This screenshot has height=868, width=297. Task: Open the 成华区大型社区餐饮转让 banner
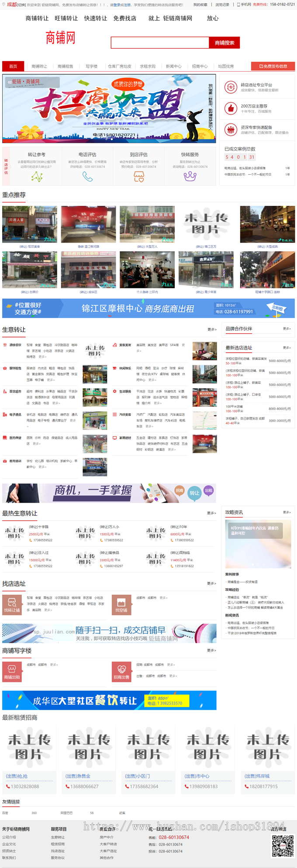coord(109,701)
